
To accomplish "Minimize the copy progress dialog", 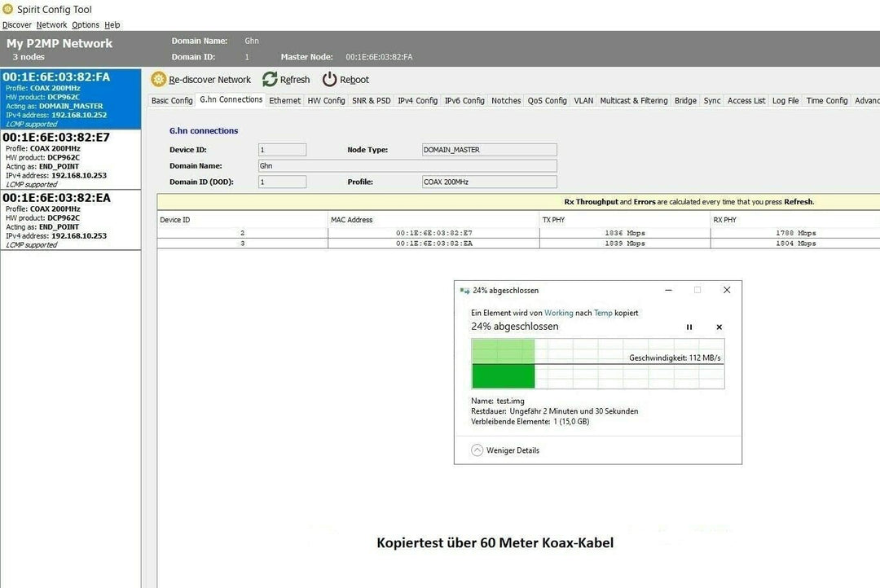I will [x=668, y=290].
